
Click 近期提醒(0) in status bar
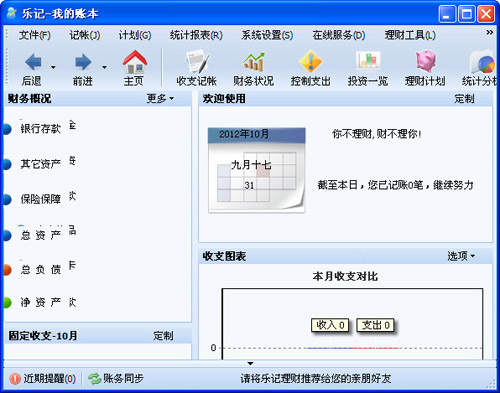point(49,379)
